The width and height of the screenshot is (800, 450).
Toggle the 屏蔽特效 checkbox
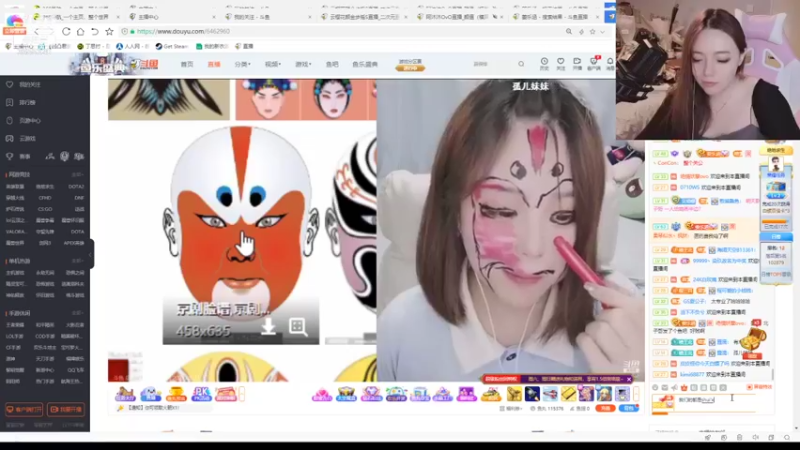pyautogui.click(x=749, y=387)
